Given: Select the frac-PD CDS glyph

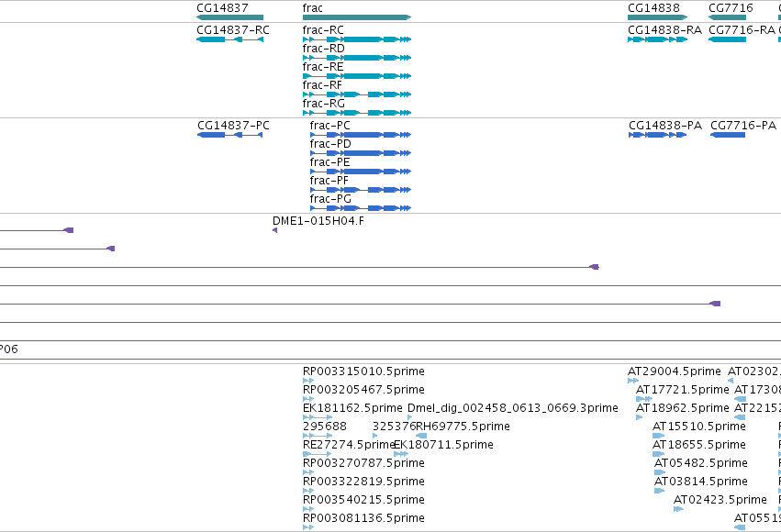Looking at the screenshot, I should coord(361,153).
